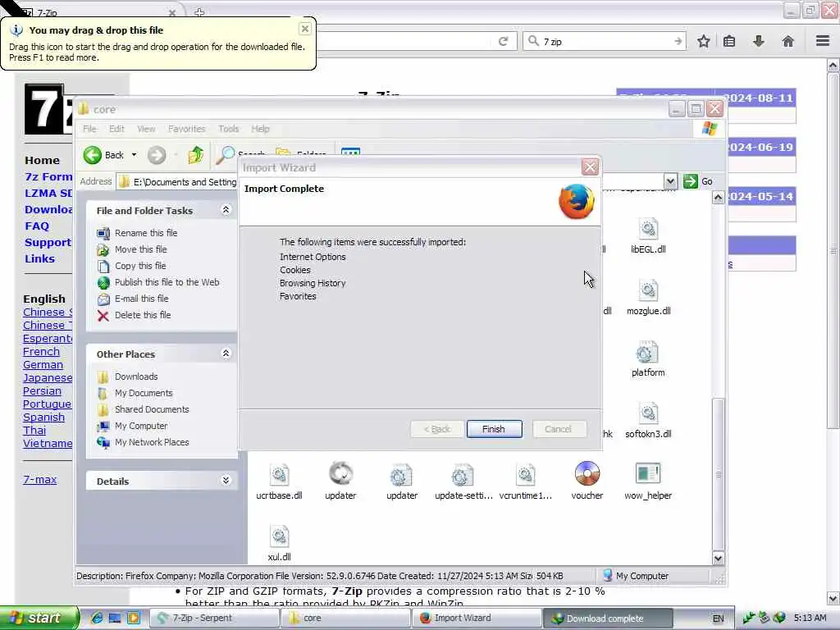Viewport: 840px width, 630px height.
Task: Click E-mail this file
Action: [141, 299]
